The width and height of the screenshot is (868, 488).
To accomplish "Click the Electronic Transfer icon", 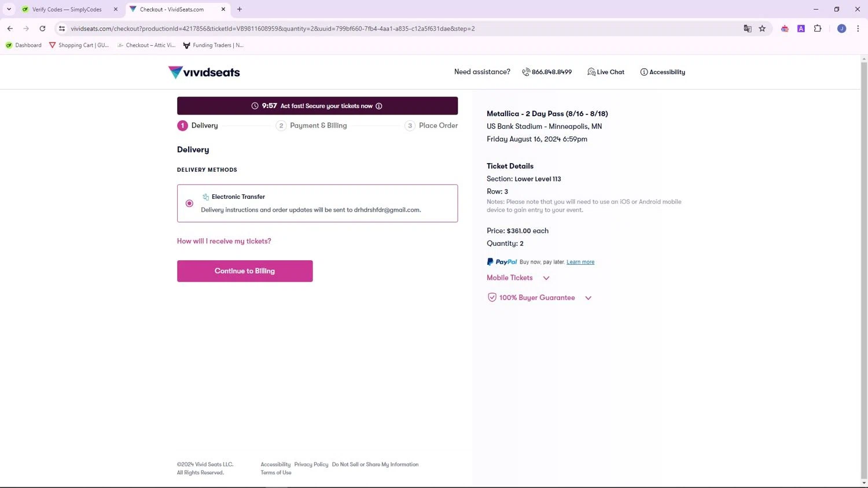I will pyautogui.click(x=205, y=197).
